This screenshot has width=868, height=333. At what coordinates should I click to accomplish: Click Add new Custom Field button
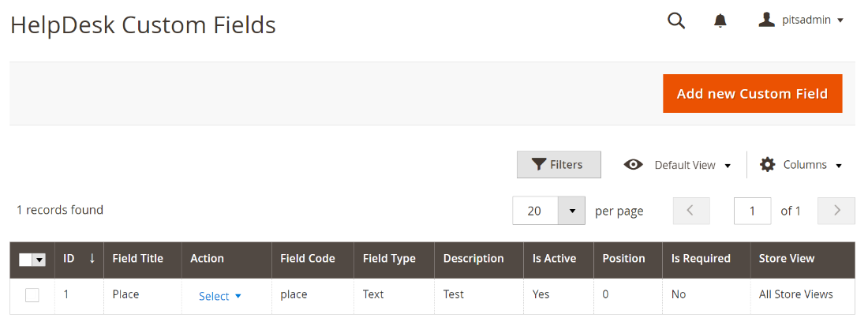point(752,94)
